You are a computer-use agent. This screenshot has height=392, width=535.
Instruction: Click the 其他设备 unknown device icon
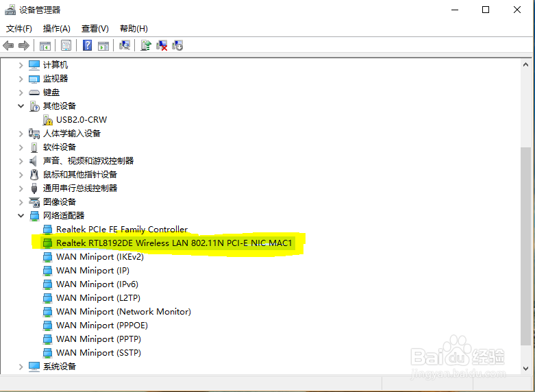point(34,106)
